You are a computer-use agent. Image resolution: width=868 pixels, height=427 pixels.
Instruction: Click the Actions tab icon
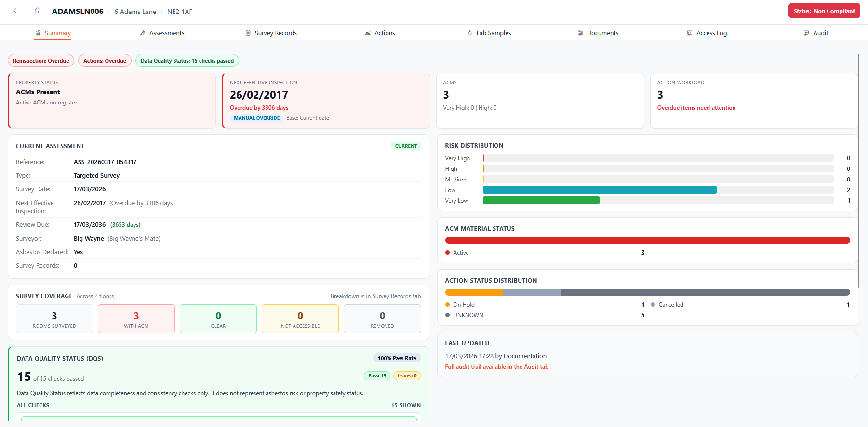(368, 33)
